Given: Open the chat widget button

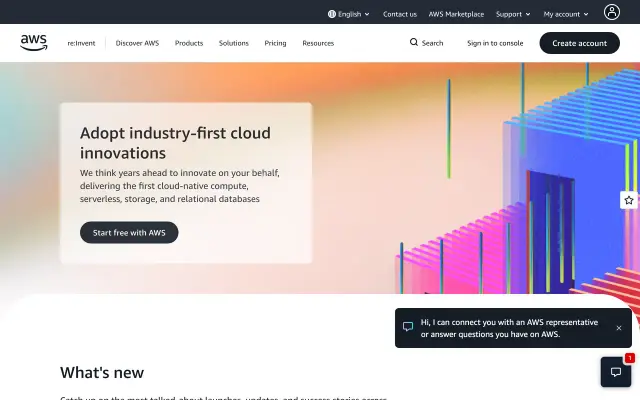Looking at the screenshot, I should (616, 372).
